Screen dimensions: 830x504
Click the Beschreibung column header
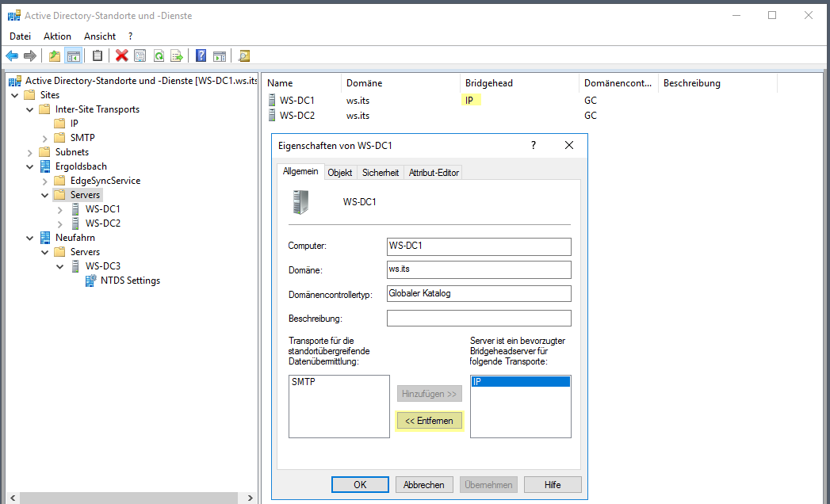click(x=717, y=83)
